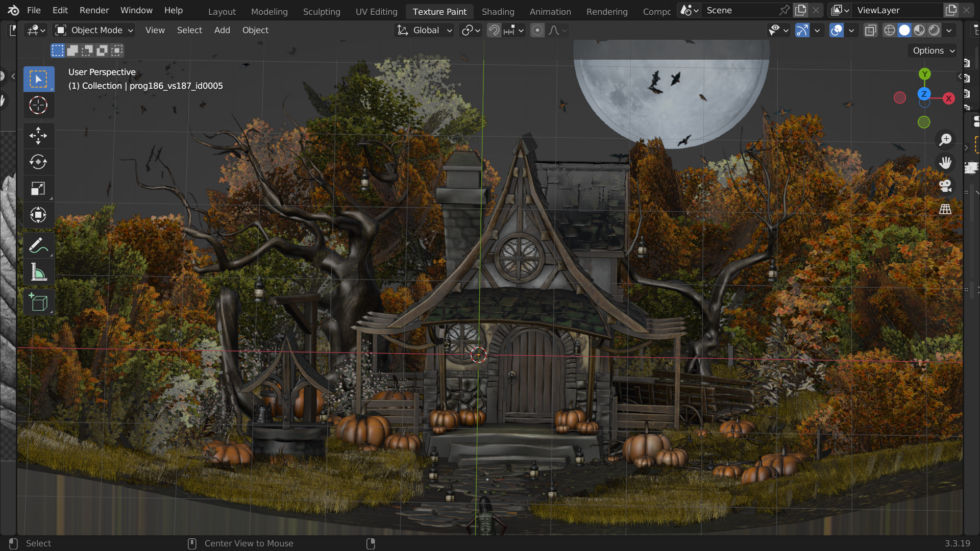Toggle X-ray mode
Screen dimensions: 980x551
[870, 31]
